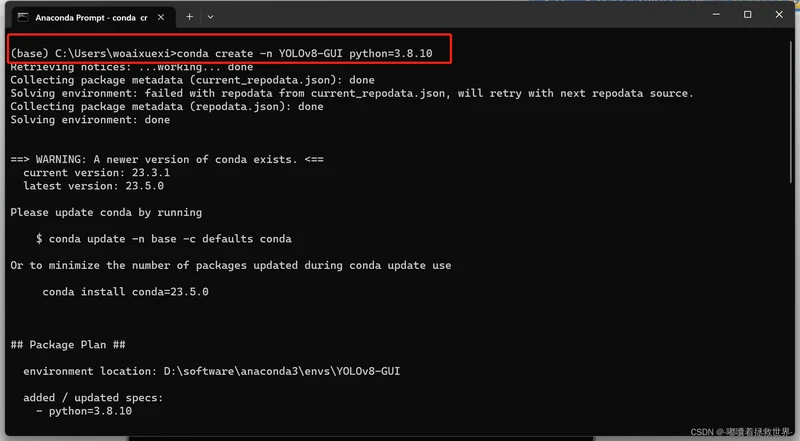Open a new terminal tab with plus button
Viewport: 800px width, 441px height.
click(x=189, y=17)
